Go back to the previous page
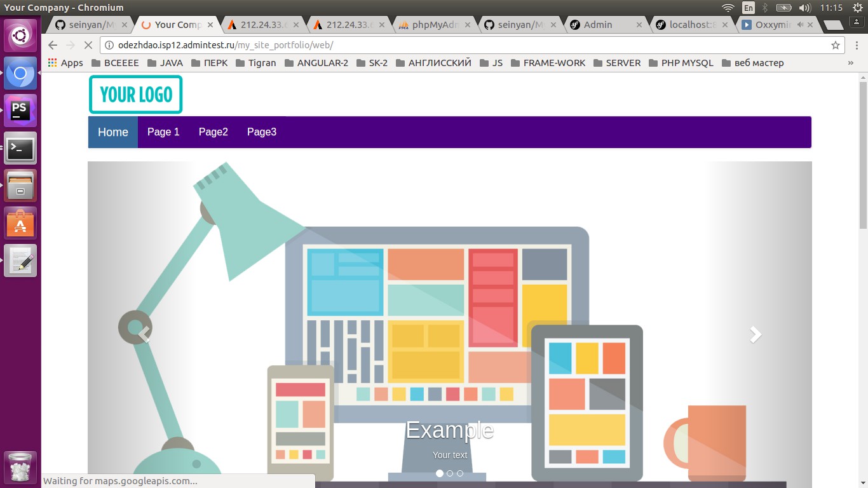The image size is (868, 488). (x=53, y=45)
